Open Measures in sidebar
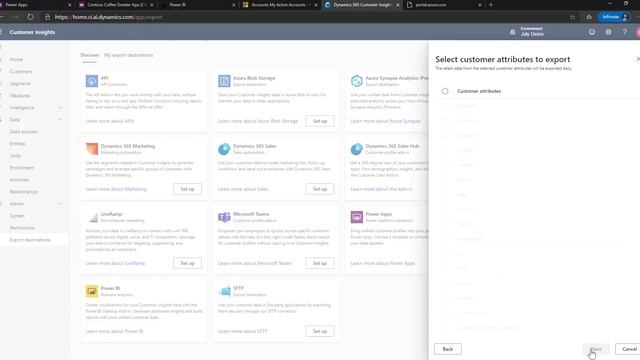This screenshot has height=360, width=640. click(x=20, y=96)
